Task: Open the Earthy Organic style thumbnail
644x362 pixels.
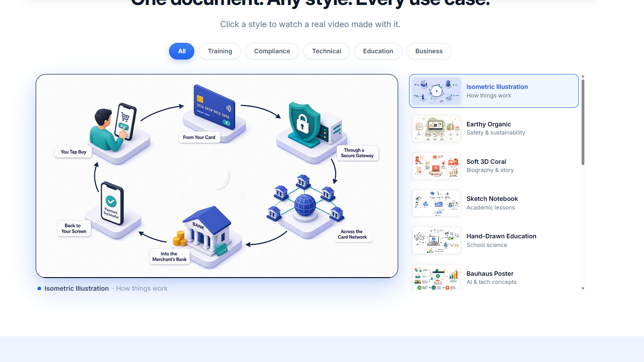Action: click(437, 129)
